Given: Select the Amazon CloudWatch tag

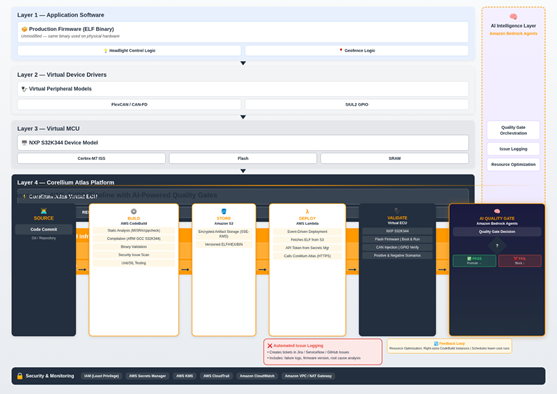Looking at the screenshot, I should click(x=257, y=376).
